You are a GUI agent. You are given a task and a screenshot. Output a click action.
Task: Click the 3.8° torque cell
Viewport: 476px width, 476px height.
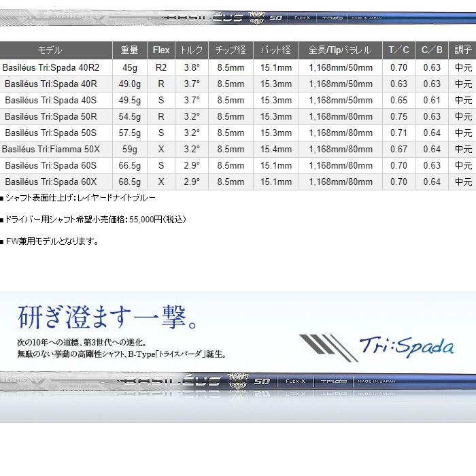[x=192, y=68]
